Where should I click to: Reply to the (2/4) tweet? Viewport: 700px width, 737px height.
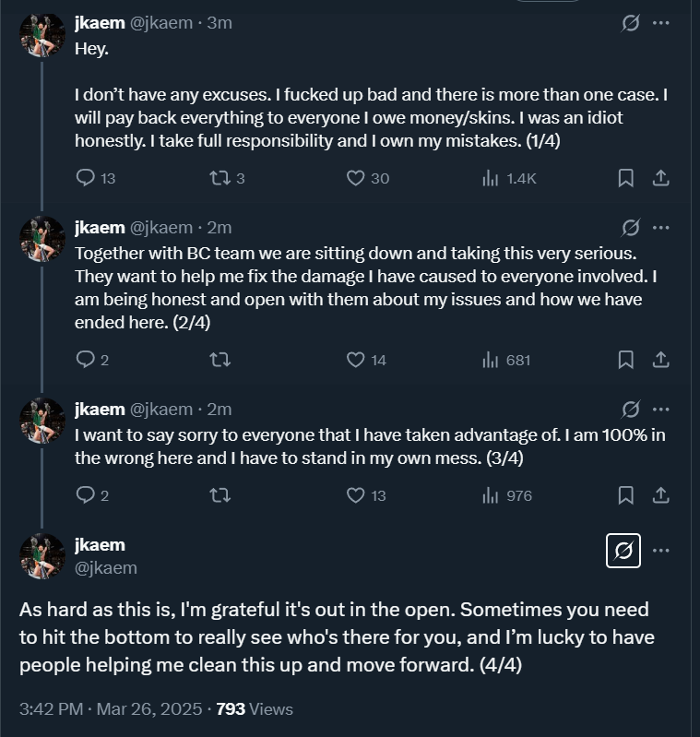click(86, 360)
